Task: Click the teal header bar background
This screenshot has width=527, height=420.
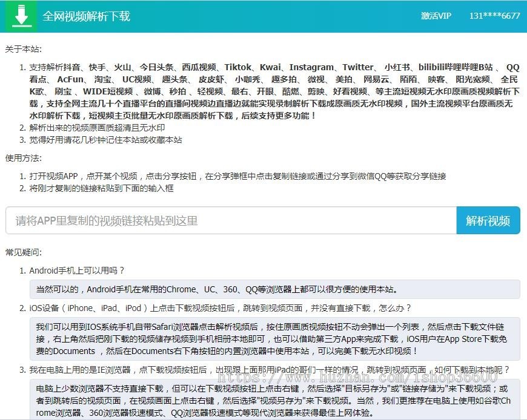Action: 273,16
